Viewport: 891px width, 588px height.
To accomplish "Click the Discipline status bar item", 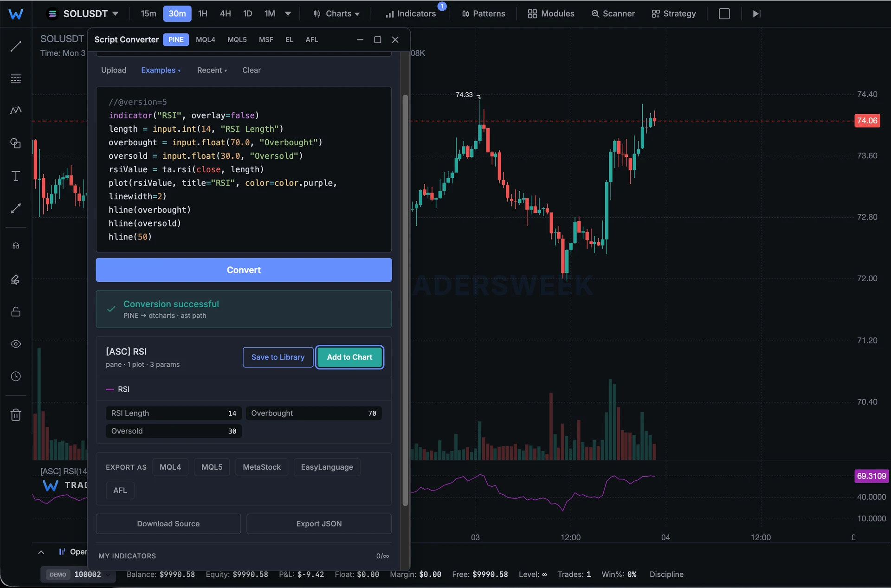I will point(666,575).
